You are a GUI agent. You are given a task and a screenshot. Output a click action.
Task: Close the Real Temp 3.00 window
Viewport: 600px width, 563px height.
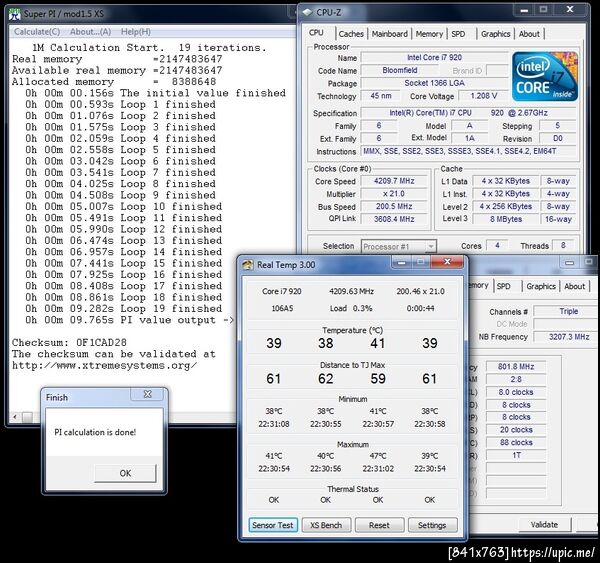(x=447, y=262)
